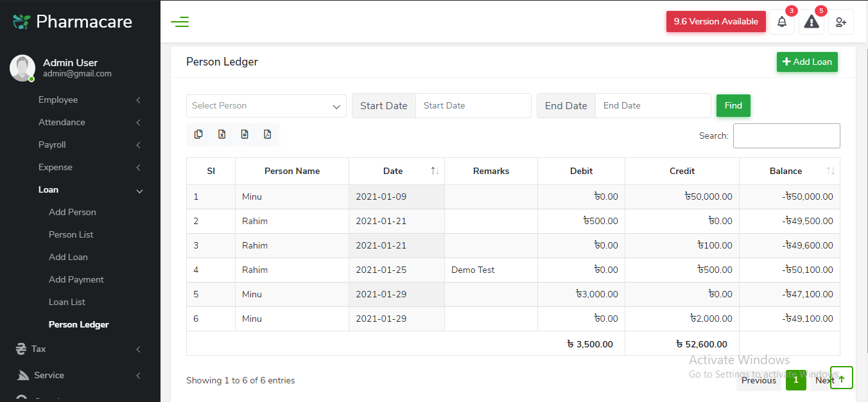The image size is (868, 402).
Task: Toggle the sidebar with hamburger menu
Action: 180,21
